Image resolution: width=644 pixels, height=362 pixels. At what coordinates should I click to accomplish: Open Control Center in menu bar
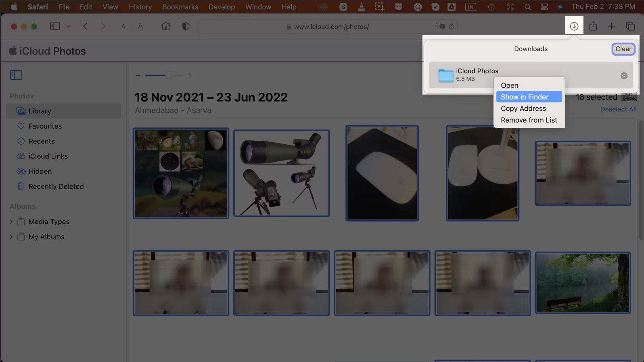click(544, 7)
